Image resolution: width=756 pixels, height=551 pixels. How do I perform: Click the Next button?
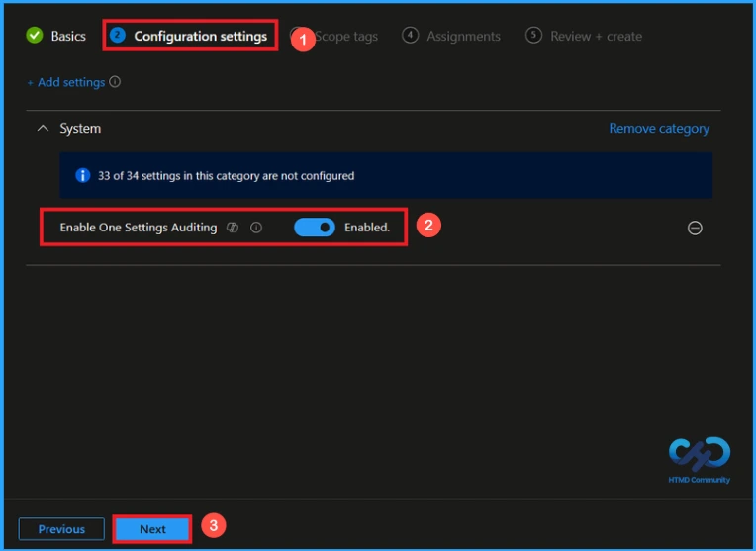click(x=152, y=529)
